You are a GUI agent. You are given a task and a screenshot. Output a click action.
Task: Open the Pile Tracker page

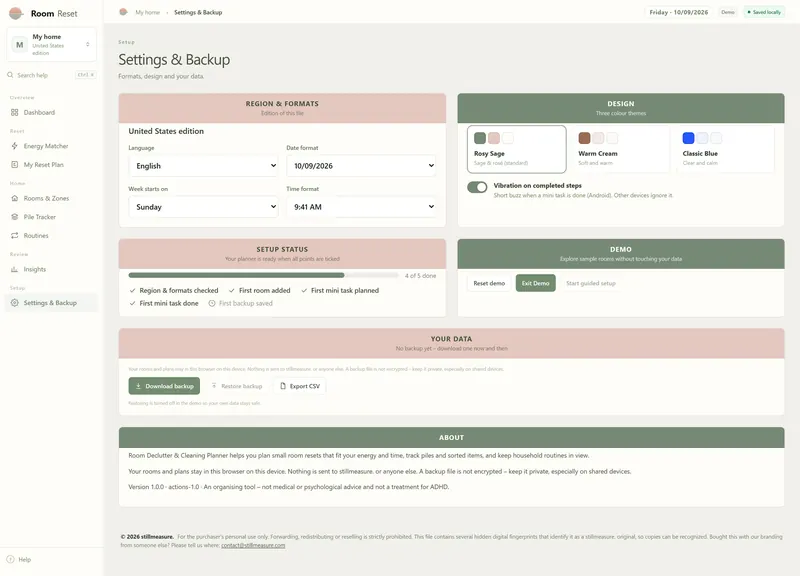tap(51, 217)
